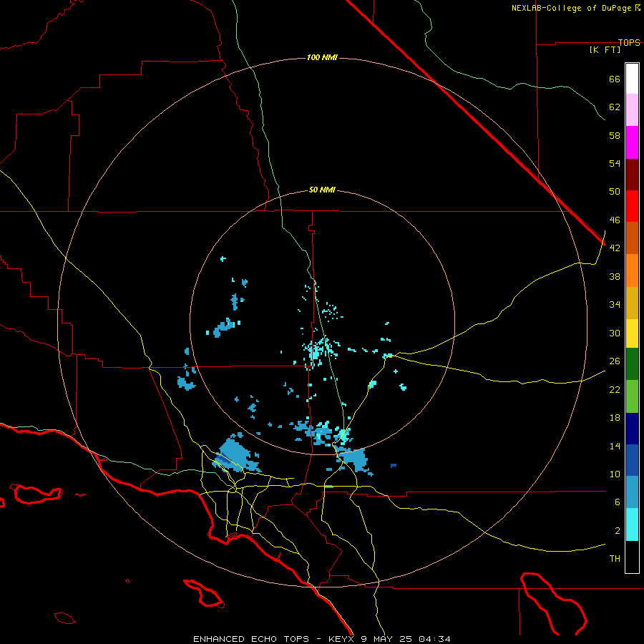Viewport: 644px width, 644px height.
Task: Click the '26' legend value
Action: [615, 361]
